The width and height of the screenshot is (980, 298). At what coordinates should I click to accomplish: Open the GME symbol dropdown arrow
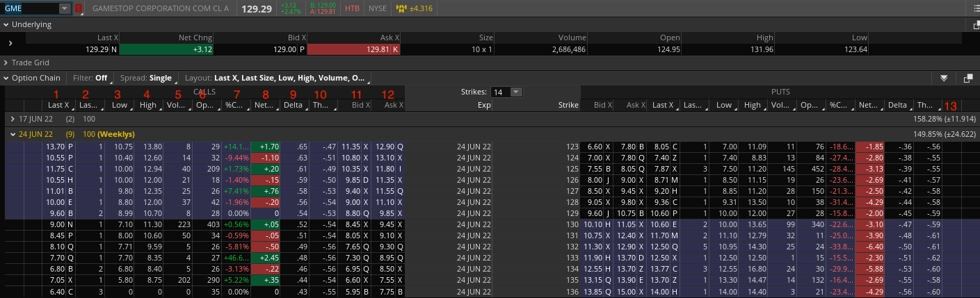pos(65,9)
